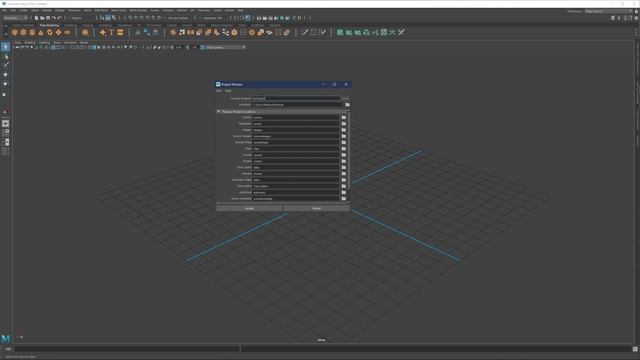Choose the Rotate tool in the toolbox
640x360 pixels.
tap(5, 84)
